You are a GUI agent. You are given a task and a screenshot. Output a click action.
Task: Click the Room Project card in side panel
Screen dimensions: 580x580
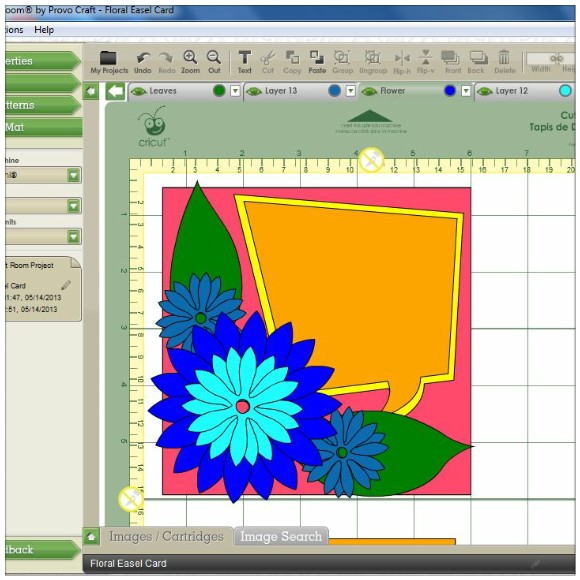43,289
